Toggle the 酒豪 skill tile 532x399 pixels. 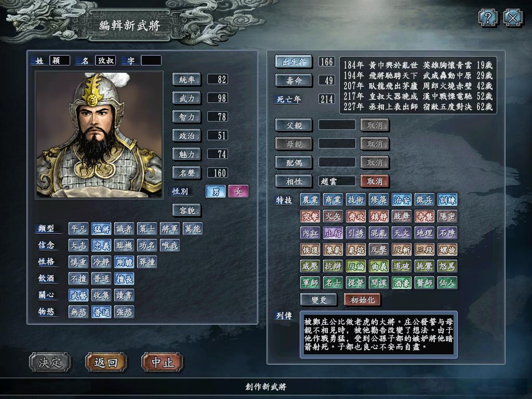click(402, 283)
